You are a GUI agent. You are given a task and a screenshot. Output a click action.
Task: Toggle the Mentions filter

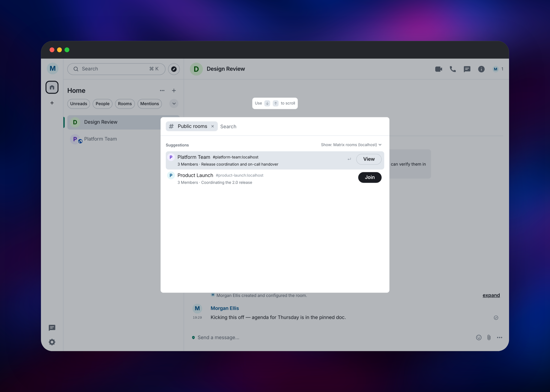coord(150,104)
